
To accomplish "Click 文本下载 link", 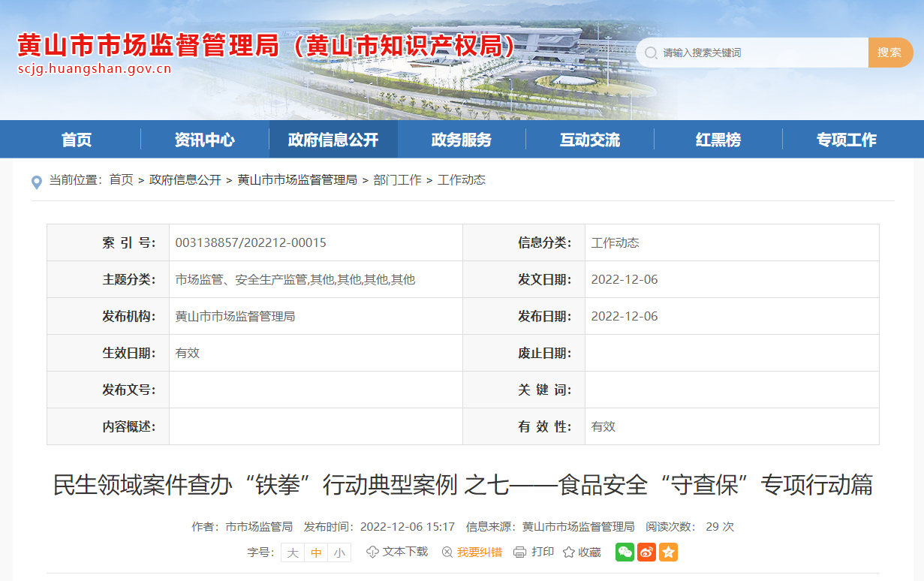I will point(405,552).
